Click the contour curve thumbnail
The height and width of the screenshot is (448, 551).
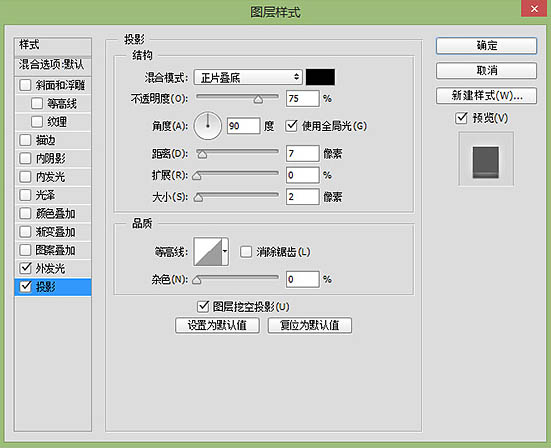pos(208,252)
